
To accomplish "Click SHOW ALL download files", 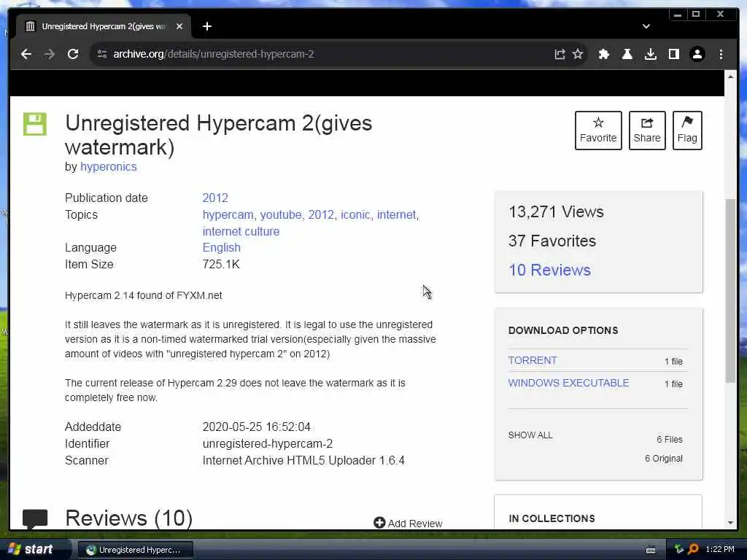I will pyautogui.click(x=530, y=435).
